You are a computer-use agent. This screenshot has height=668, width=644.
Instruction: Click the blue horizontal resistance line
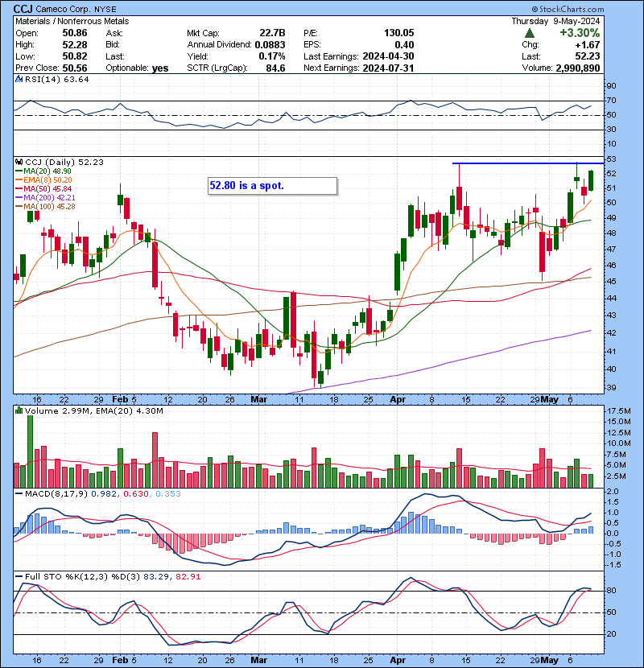(528, 163)
